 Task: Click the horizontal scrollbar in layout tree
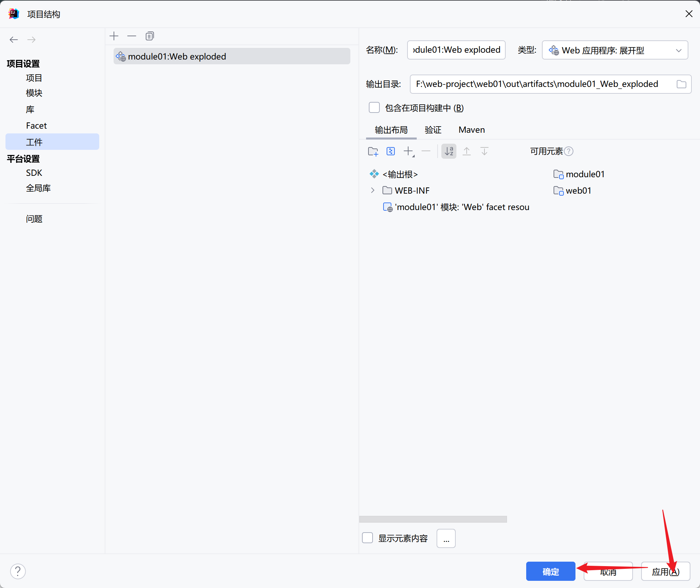coord(433,519)
